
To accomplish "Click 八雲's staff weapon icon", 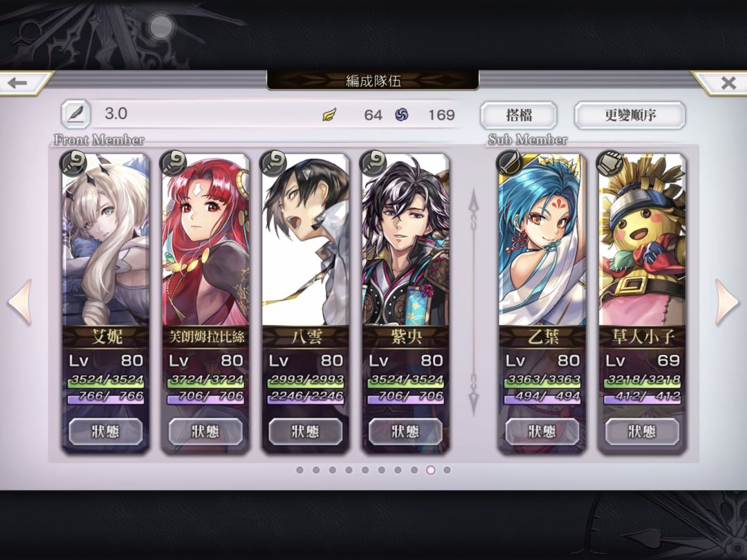I will click(273, 163).
